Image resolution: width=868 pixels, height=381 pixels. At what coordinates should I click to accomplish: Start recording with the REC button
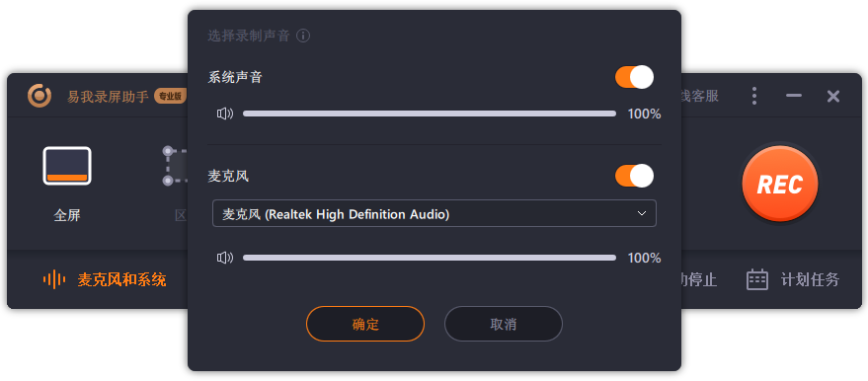pyautogui.click(x=779, y=185)
